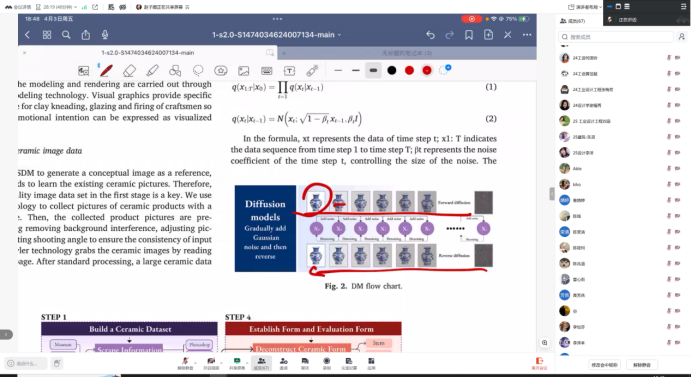Check the network signal strength icon
The height and width of the screenshot is (378, 692).
(x=84, y=7)
